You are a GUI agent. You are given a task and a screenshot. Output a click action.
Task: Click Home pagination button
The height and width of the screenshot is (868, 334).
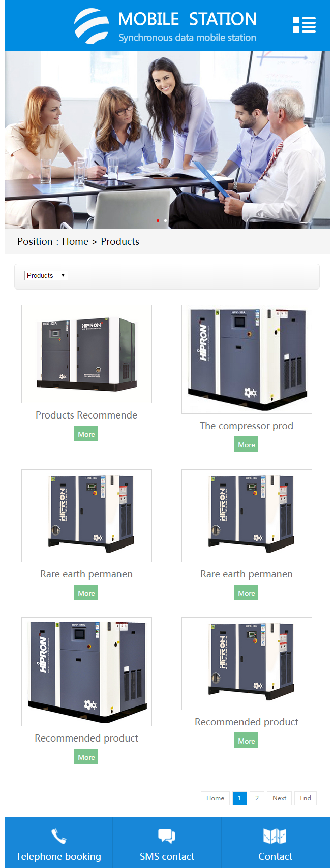pyautogui.click(x=215, y=798)
